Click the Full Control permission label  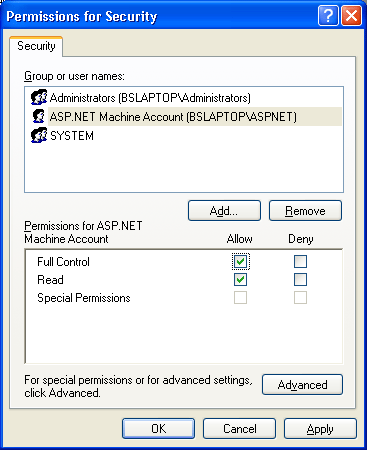coord(63,262)
